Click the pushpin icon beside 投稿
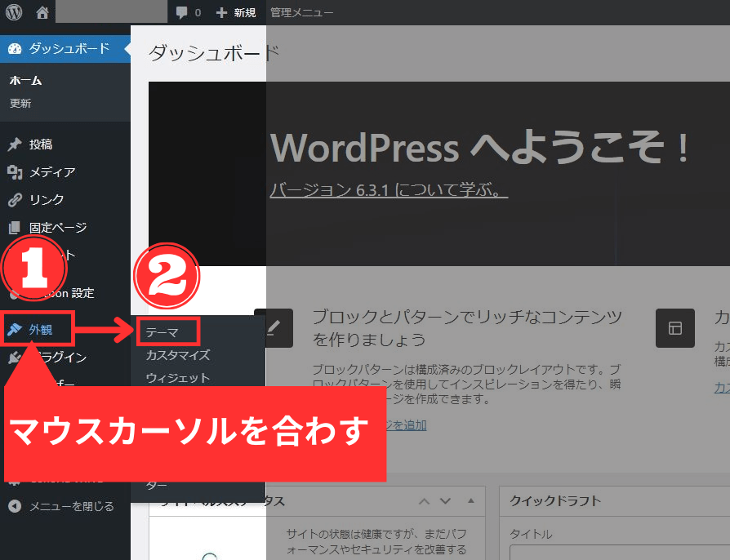The width and height of the screenshot is (730, 560). [x=15, y=144]
